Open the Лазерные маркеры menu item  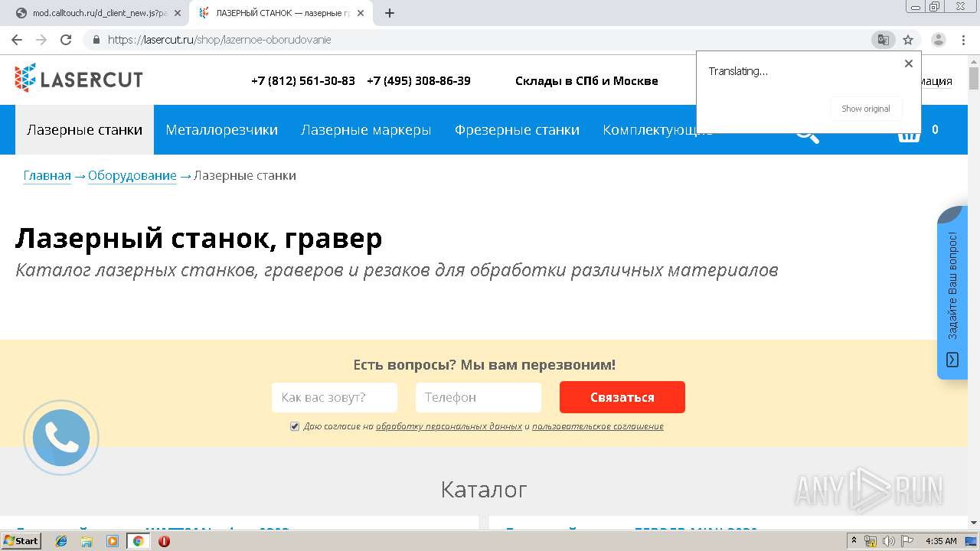tap(366, 129)
